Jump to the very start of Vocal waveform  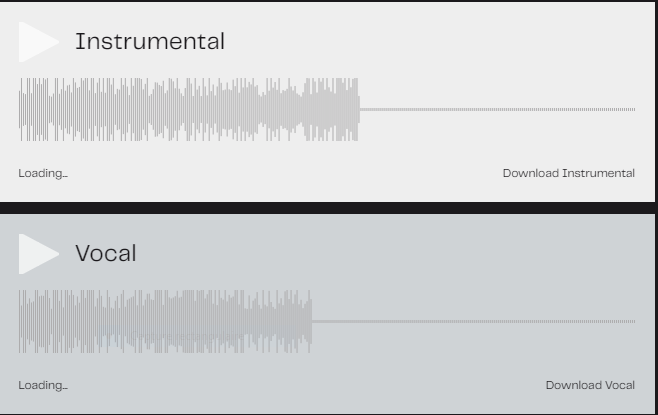tap(20, 321)
